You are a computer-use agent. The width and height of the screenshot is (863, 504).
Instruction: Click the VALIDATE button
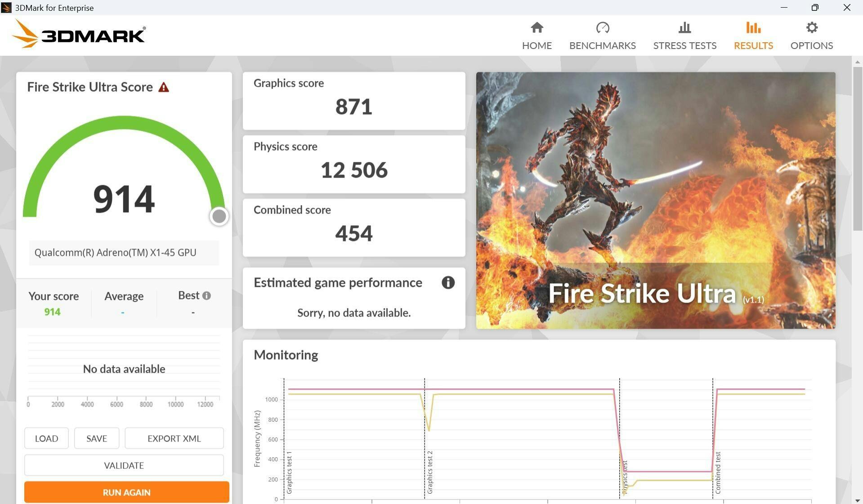point(124,465)
